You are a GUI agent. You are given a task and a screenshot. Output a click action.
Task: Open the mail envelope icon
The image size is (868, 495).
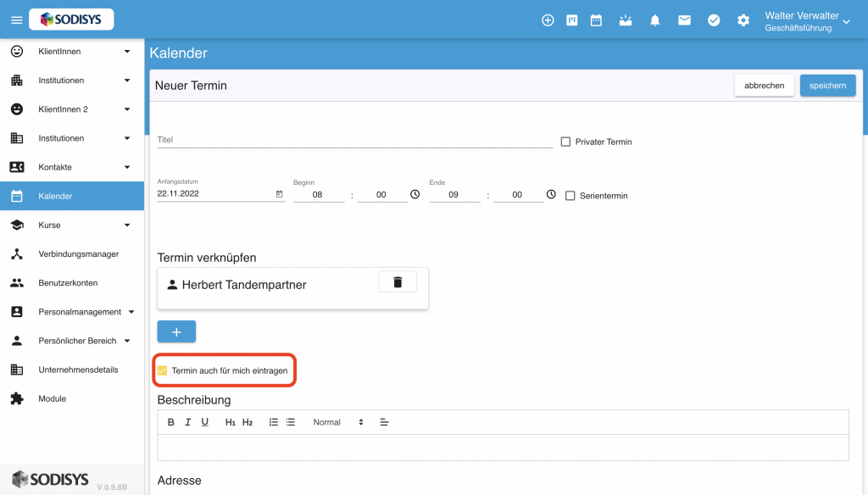pyautogui.click(x=684, y=20)
